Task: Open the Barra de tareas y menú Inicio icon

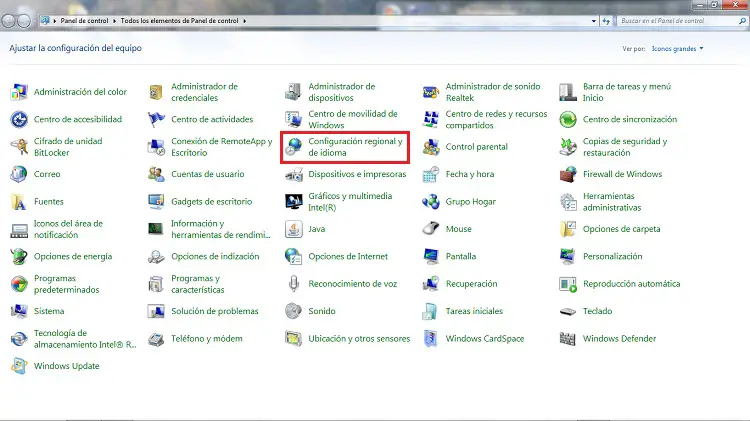Action: click(x=568, y=92)
